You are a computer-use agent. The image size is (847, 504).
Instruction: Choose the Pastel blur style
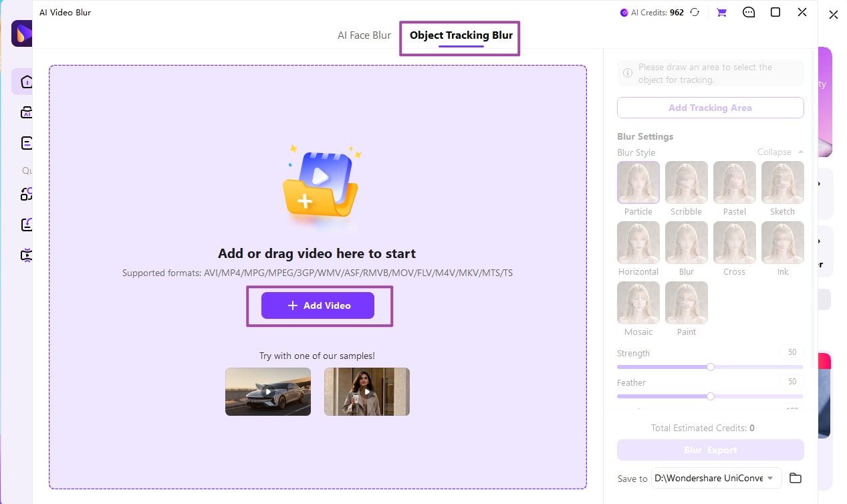pyautogui.click(x=735, y=182)
